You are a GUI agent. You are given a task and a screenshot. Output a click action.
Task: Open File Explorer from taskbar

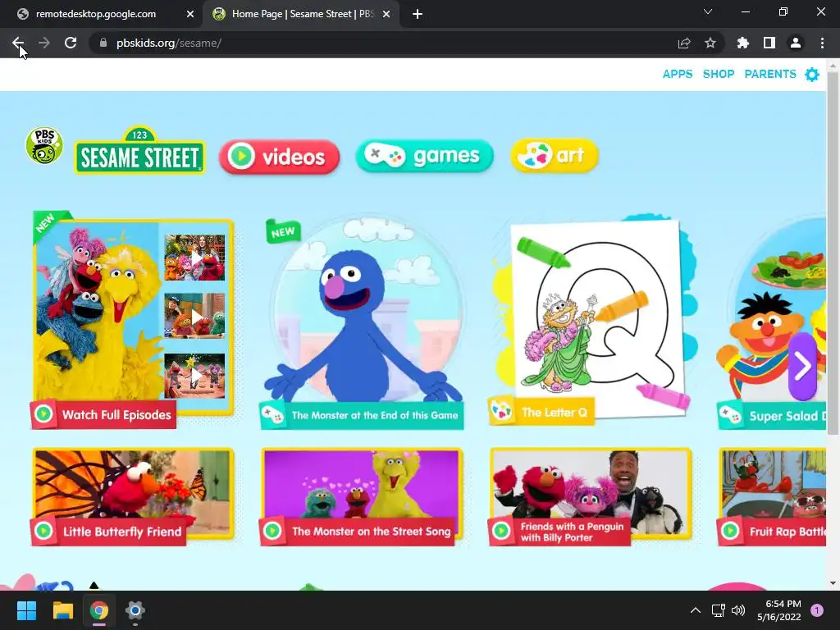(62, 610)
